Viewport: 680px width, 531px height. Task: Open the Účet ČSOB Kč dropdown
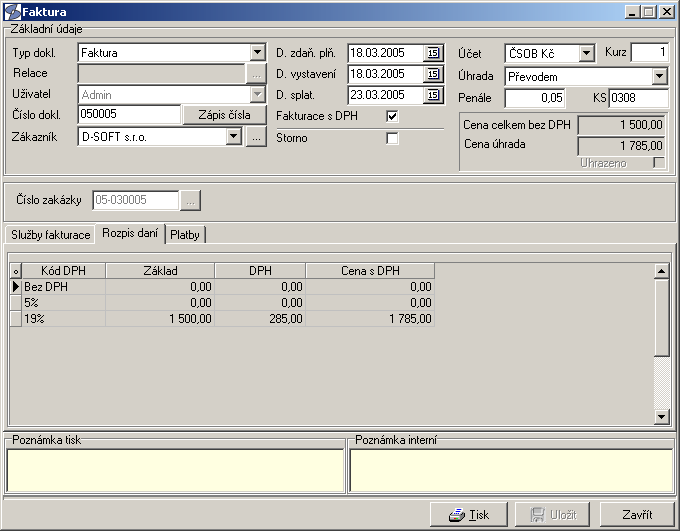click(587, 53)
